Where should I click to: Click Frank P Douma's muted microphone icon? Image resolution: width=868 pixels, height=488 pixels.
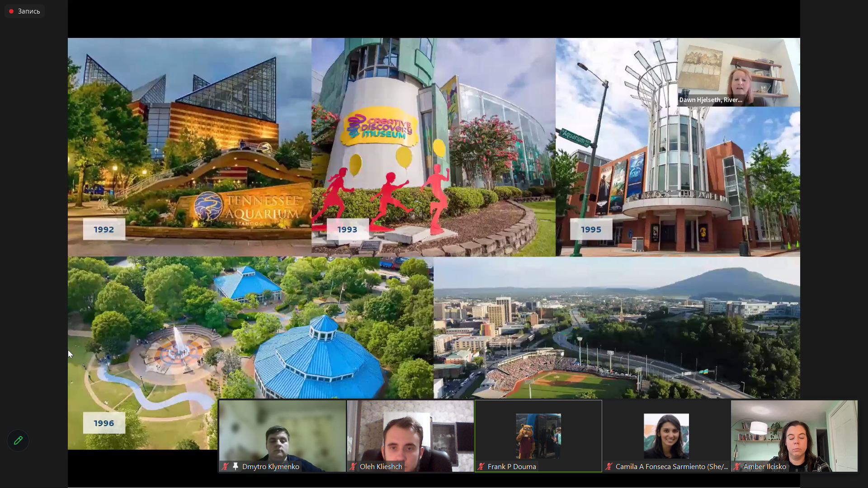point(481,466)
